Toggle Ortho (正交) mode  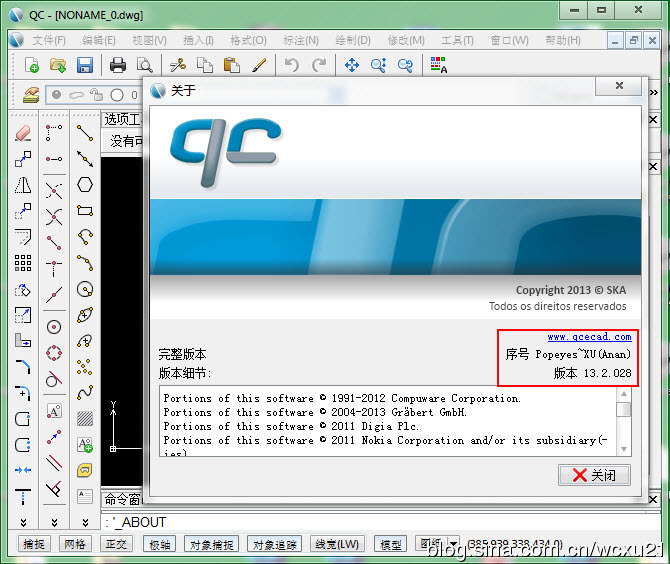point(116,544)
